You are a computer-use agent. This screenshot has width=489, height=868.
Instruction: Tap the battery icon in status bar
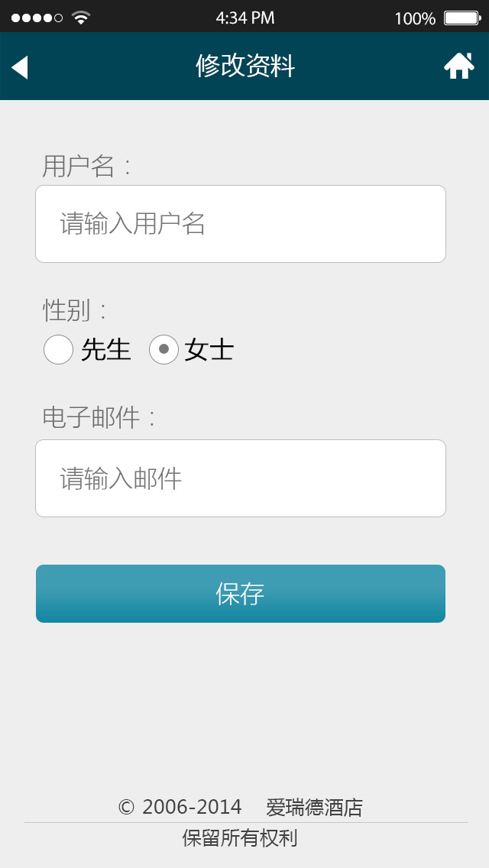point(461,18)
